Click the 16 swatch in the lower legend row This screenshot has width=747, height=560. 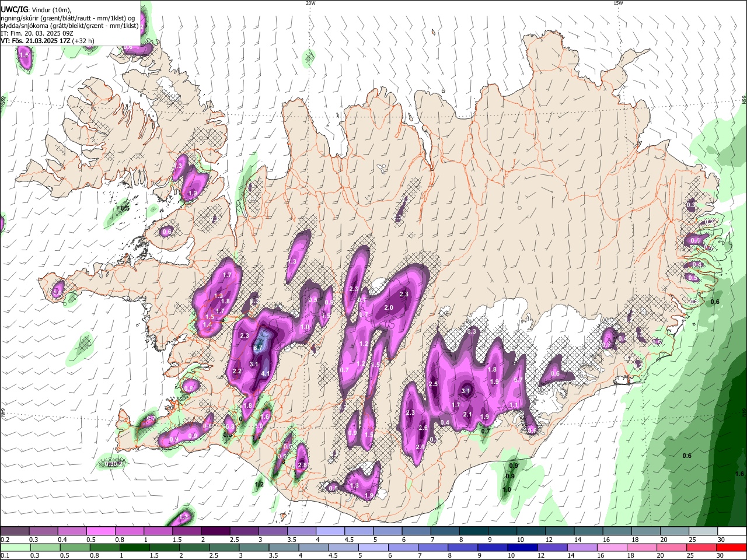613,548
